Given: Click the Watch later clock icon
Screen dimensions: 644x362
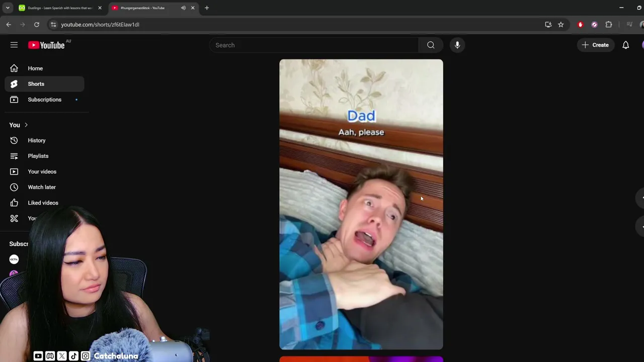Looking at the screenshot, I should click(x=14, y=187).
